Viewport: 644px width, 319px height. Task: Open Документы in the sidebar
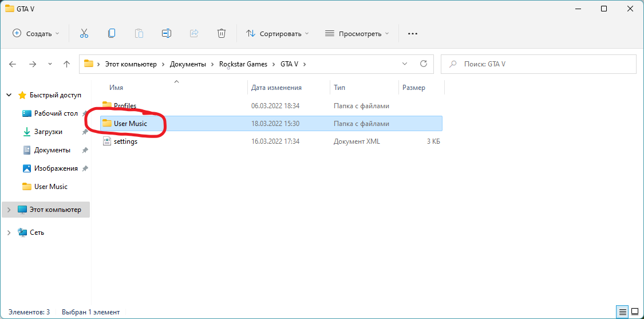pyautogui.click(x=52, y=150)
